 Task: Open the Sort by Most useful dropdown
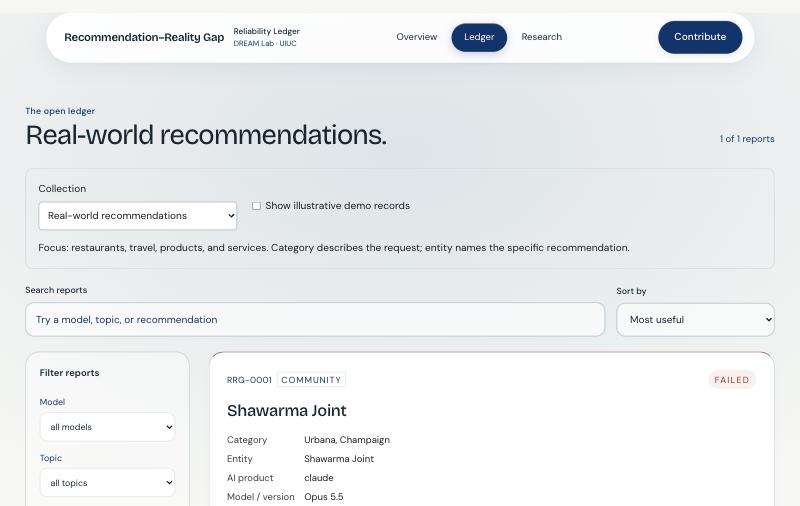(695, 320)
